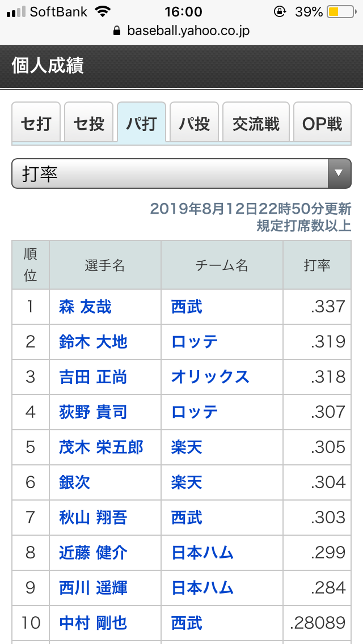Viewport: 363px width, 644px height.
Task: Tap the rotation lock status icon
Action: [x=280, y=12]
